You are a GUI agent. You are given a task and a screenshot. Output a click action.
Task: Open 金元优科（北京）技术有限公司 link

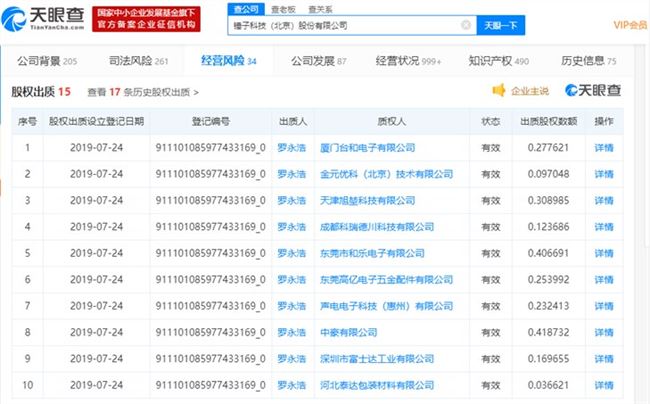click(x=386, y=174)
